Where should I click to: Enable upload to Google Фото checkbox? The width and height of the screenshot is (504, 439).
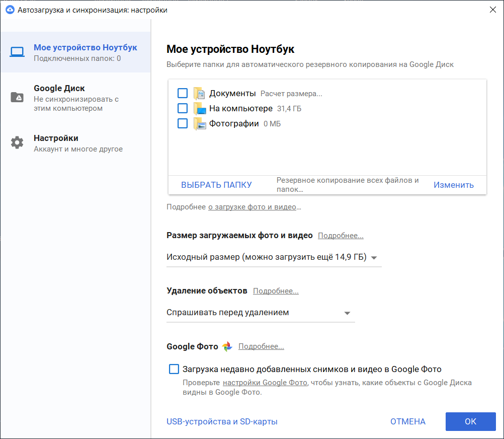pyautogui.click(x=174, y=369)
